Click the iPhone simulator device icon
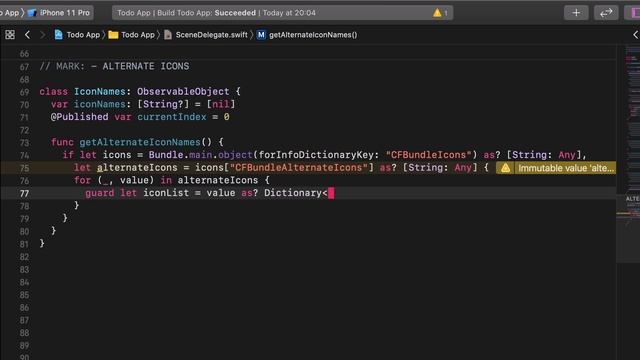 pos(32,13)
